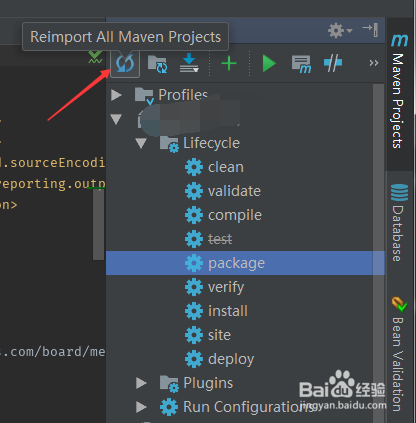This screenshot has width=416, height=423.
Task: Select the deploy lifecycle goal
Action: point(245,359)
